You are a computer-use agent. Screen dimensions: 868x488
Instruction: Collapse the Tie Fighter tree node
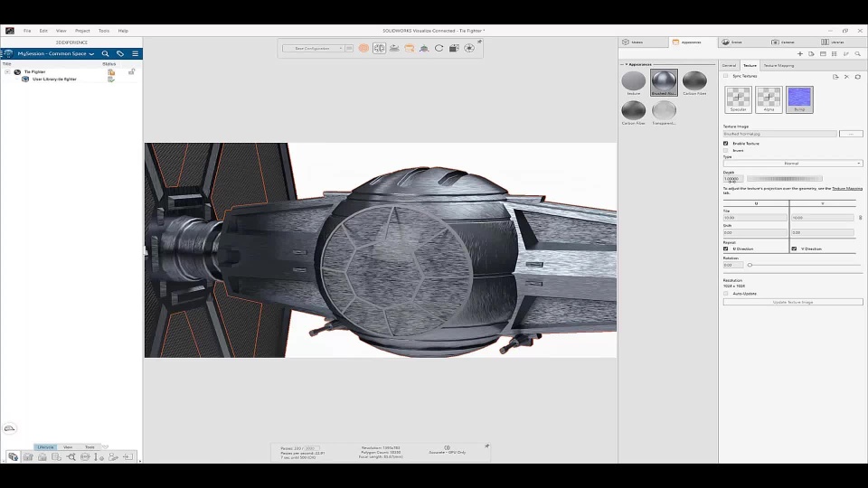click(7, 71)
